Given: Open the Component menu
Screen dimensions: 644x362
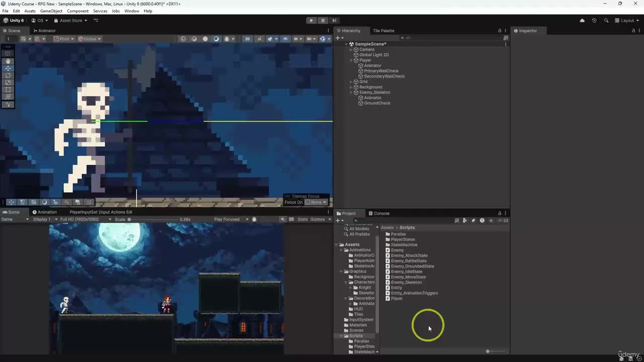Looking at the screenshot, I should click(x=77, y=11).
